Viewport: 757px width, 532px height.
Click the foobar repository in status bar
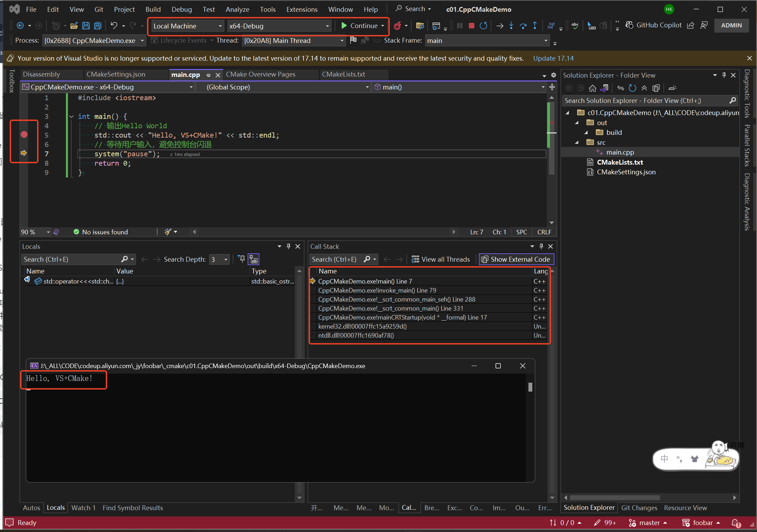click(701, 523)
